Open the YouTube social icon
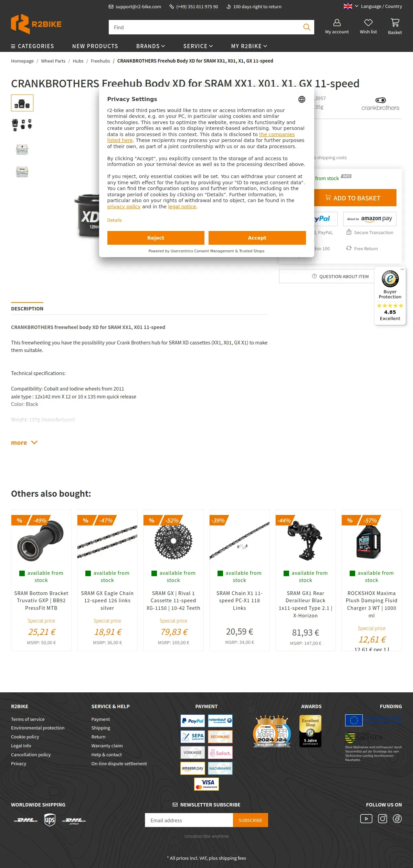This screenshot has height=868, width=413. 366,819
